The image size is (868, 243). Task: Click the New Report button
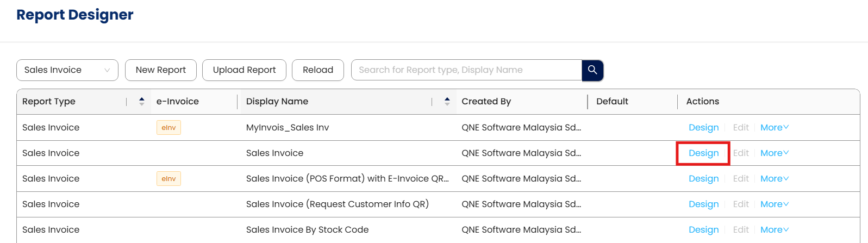point(160,70)
